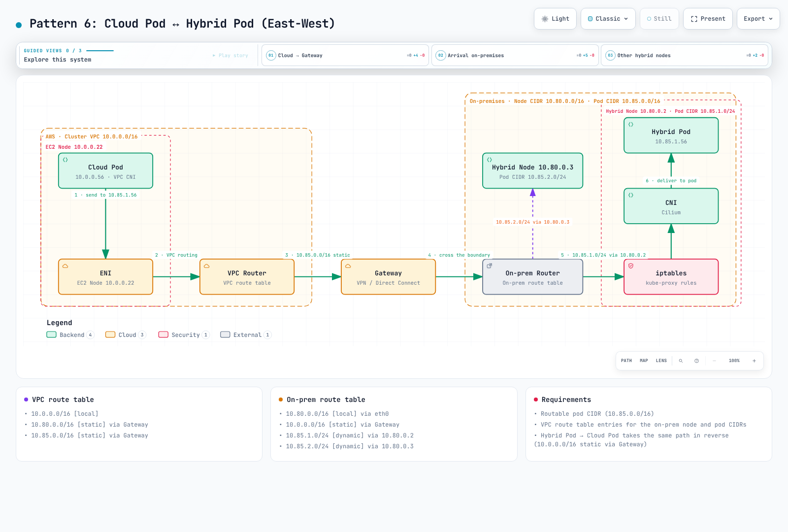Open the Export dropdown menu

[758, 19]
